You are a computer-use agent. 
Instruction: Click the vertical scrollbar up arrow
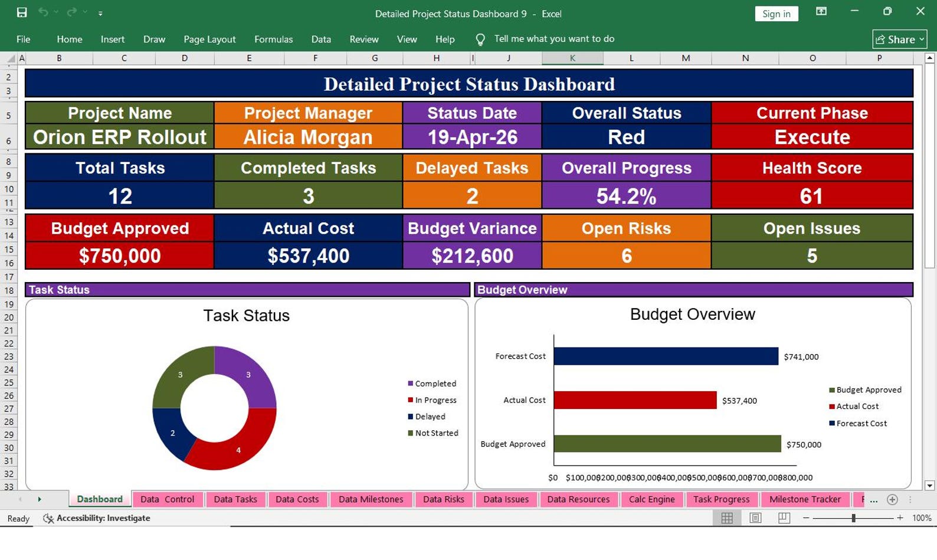pos(929,58)
